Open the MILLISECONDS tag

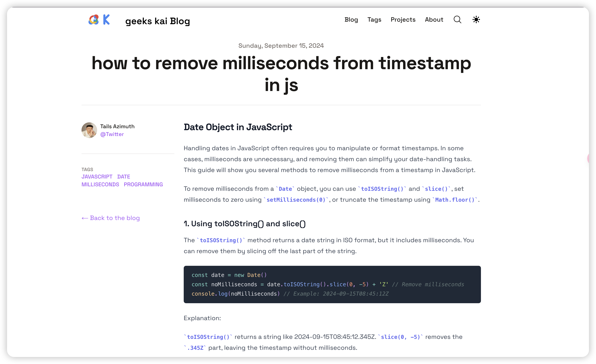point(100,184)
